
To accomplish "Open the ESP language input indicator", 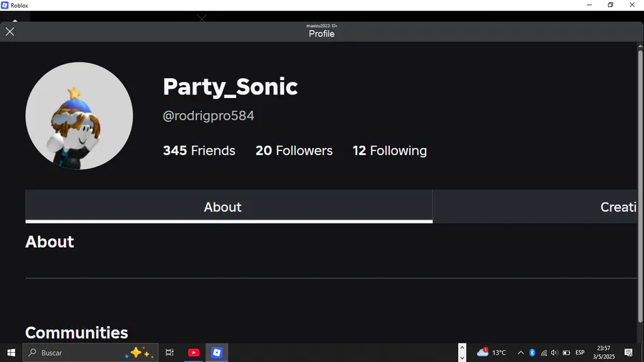I will (580, 353).
